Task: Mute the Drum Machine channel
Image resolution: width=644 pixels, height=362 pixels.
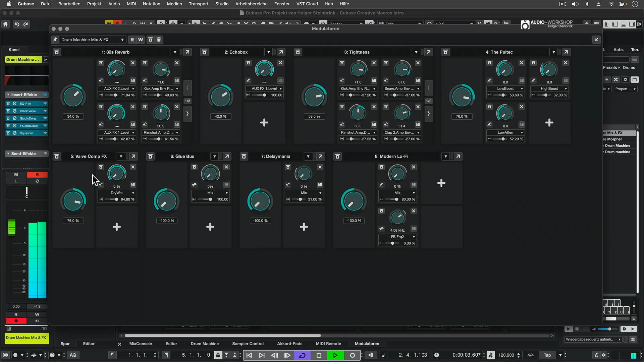Action: [16, 175]
